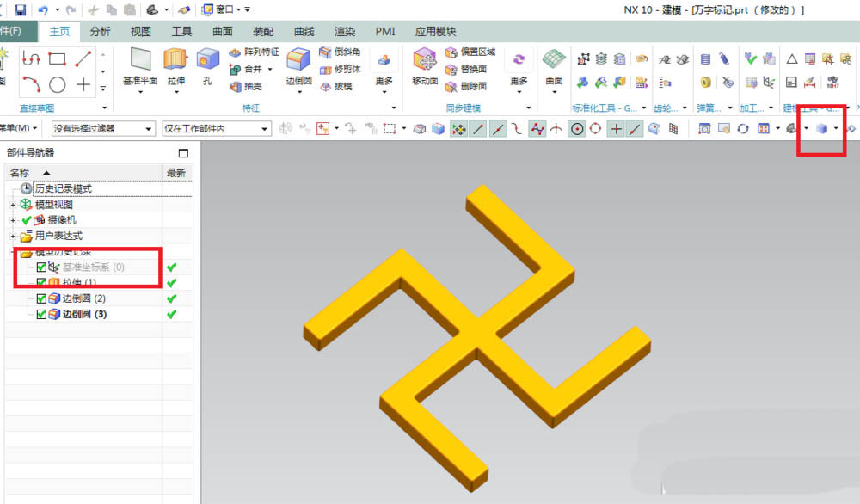860x504 pixels.
Task: Click the 抽壳 shell icon
Action: point(235,86)
